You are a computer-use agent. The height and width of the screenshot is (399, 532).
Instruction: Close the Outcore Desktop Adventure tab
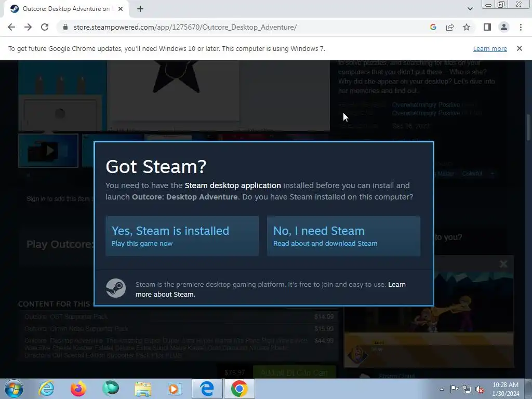[x=121, y=9]
